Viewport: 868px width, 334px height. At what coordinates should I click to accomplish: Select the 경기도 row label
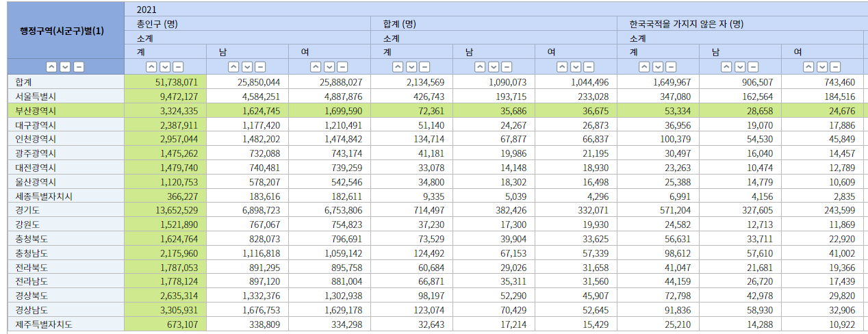click(x=28, y=210)
